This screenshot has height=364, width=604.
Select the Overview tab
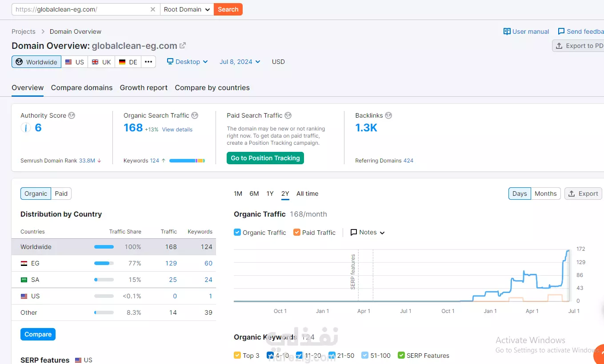point(28,87)
